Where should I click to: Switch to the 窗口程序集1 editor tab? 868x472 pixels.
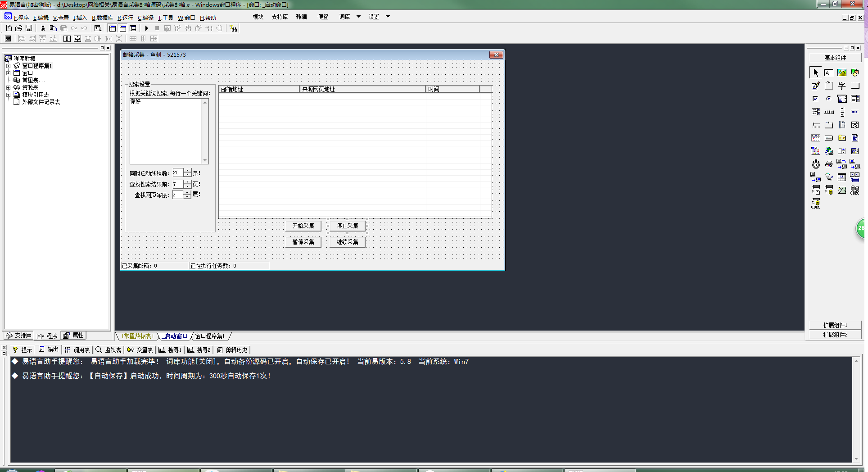coord(210,336)
